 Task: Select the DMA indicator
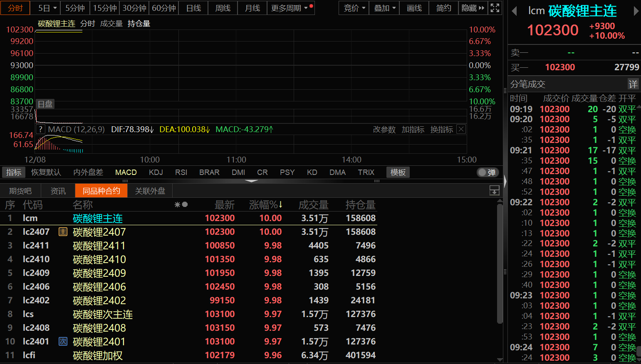pyautogui.click(x=337, y=172)
